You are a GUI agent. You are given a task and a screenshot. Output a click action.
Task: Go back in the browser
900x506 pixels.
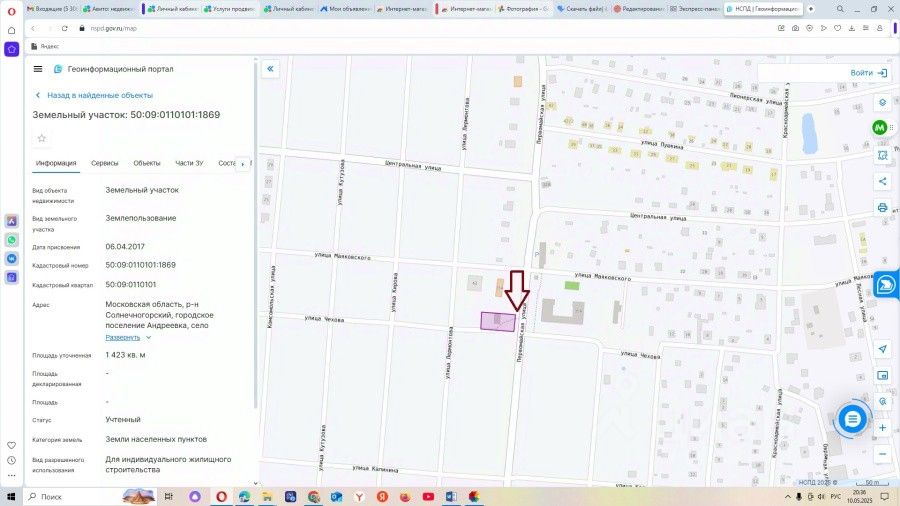33,28
